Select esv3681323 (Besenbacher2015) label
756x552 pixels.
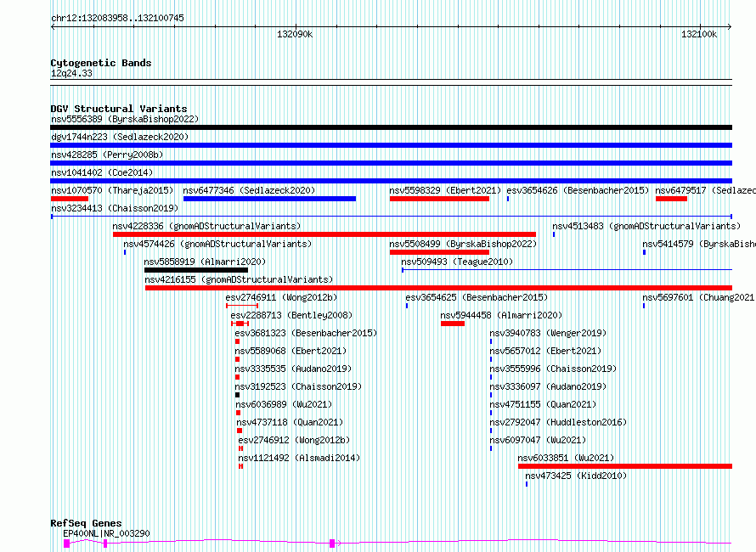pyautogui.click(x=306, y=333)
